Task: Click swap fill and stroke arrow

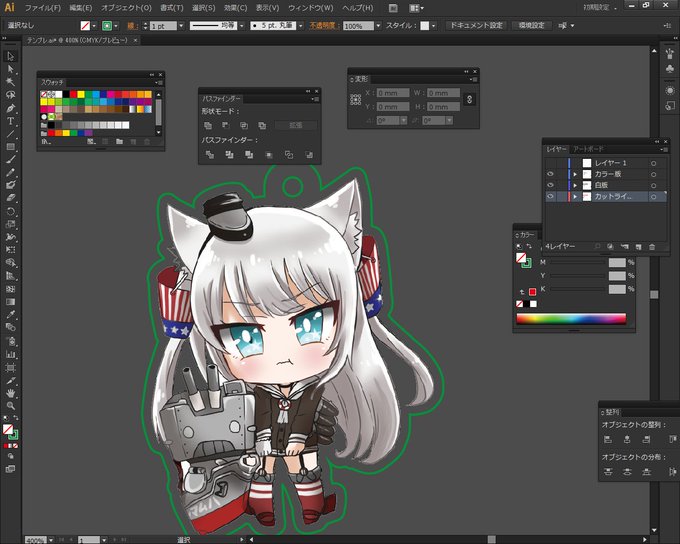Action: 16,418
